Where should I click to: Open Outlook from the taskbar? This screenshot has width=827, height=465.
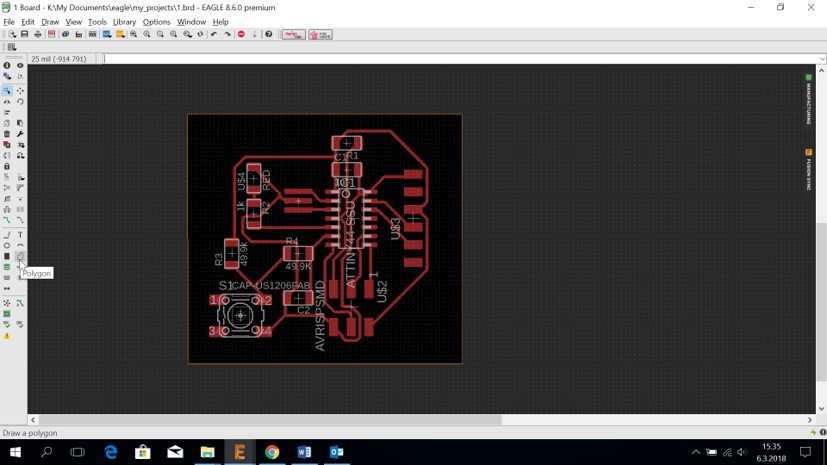point(336,452)
